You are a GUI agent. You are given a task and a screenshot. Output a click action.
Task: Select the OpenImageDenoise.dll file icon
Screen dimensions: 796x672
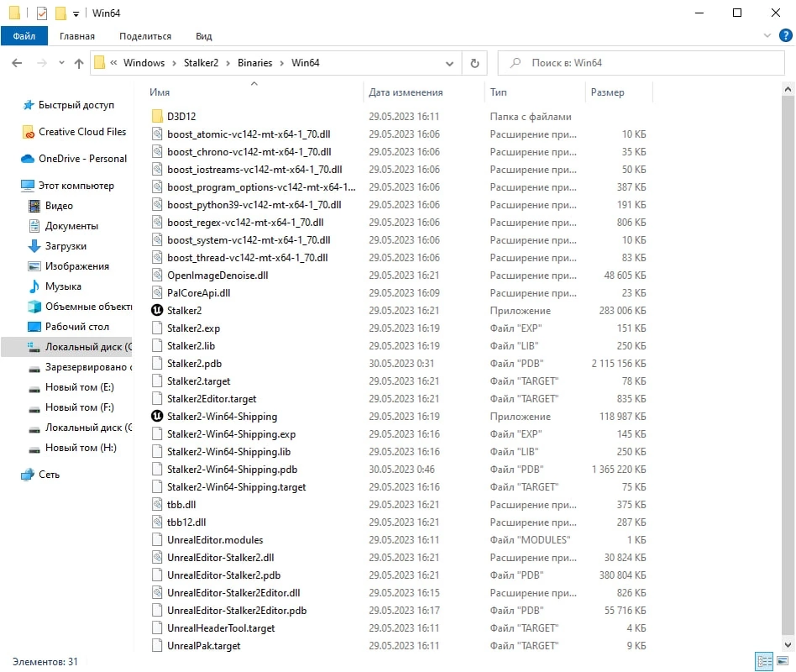[x=157, y=276]
